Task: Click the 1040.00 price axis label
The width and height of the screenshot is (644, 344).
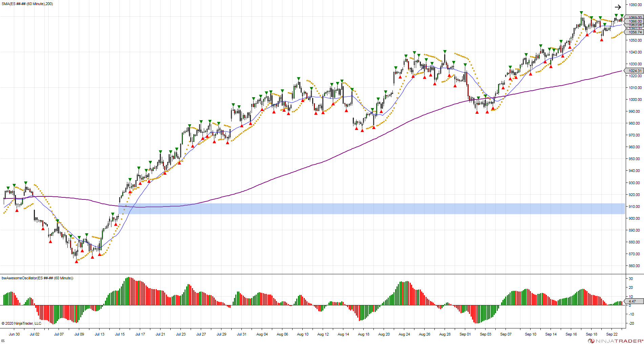Action: tap(635, 52)
